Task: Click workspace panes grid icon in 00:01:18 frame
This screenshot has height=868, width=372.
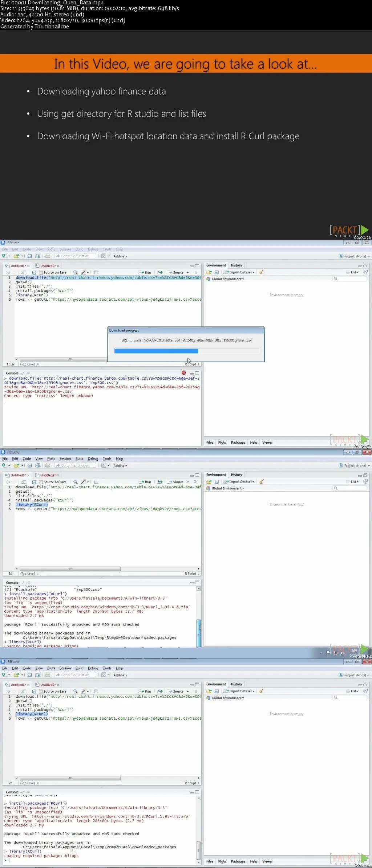Action: pos(104,465)
